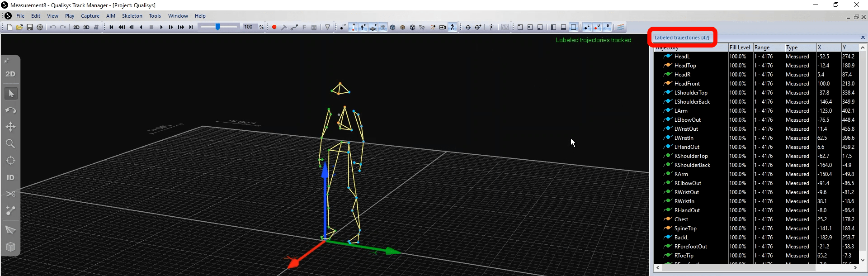Open the Help menu

coord(200,16)
